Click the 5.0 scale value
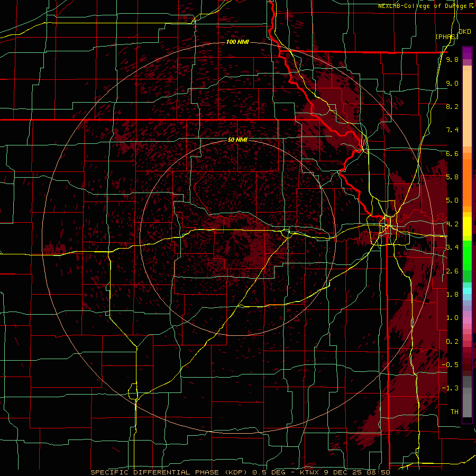 tap(452, 200)
